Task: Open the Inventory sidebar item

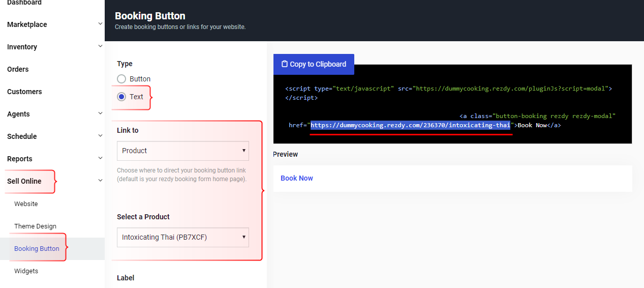Action: pos(22,47)
